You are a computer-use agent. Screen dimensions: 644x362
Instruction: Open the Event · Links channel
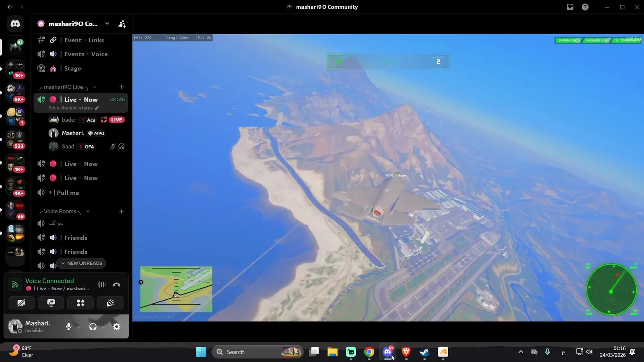click(81, 40)
